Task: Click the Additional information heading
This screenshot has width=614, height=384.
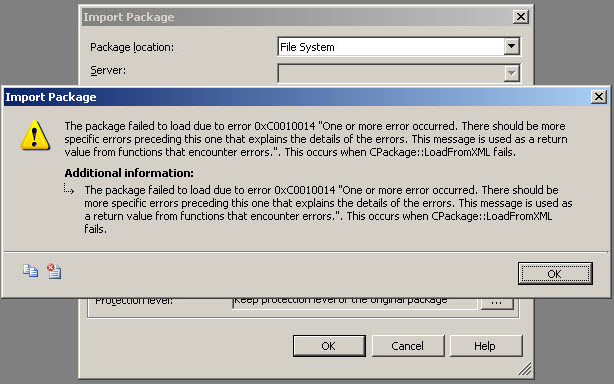Action: coord(129,173)
